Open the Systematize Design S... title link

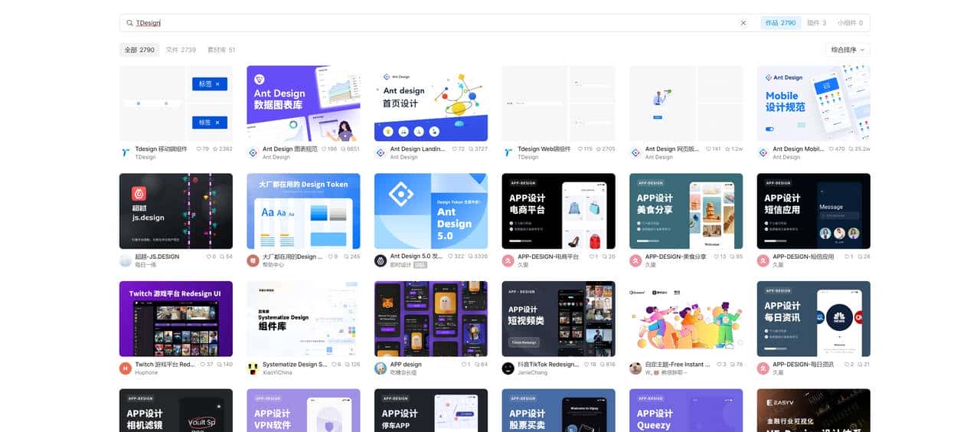tap(295, 365)
